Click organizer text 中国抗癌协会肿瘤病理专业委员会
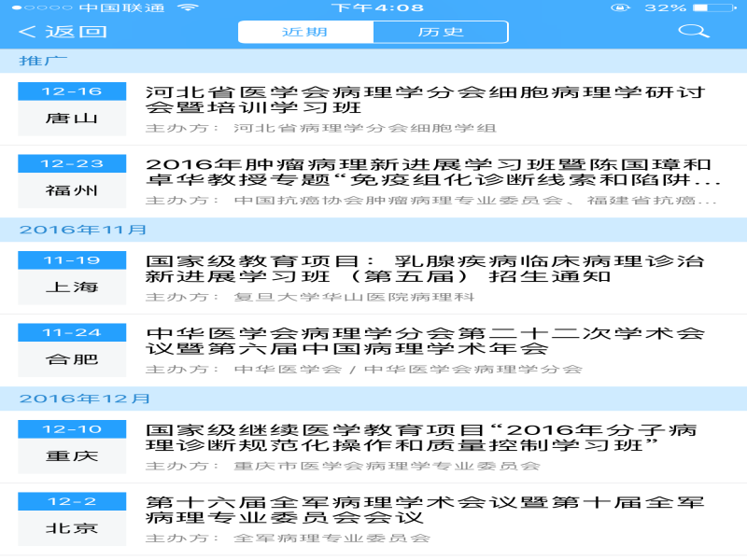 [x=399, y=201]
